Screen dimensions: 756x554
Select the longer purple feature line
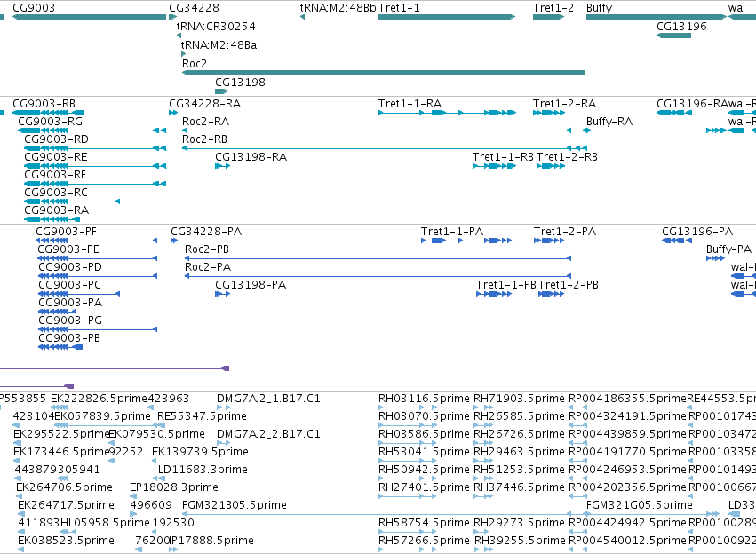pyautogui.click(x=115, y=368)
